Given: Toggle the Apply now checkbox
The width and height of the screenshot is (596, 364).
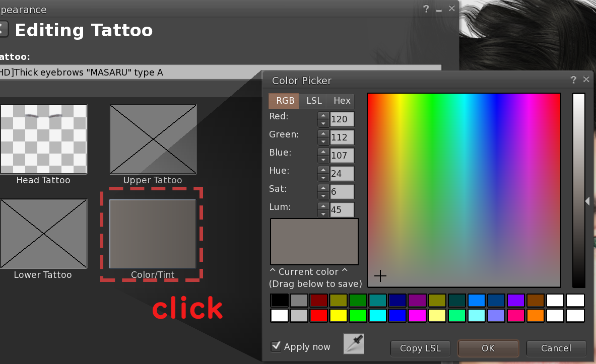Looking at the screenshot, I should pyautogui.click(x=276, y=346).
